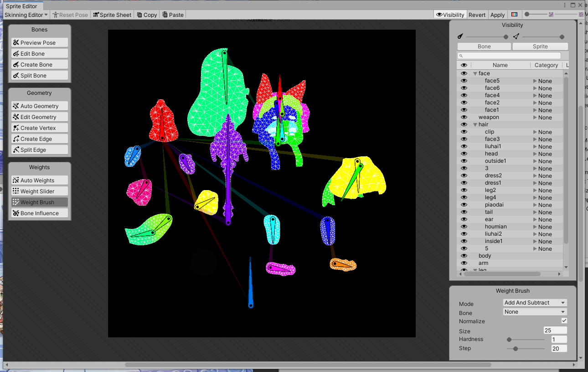Screen dimensions: 588x372
Task: Apply changes using the Apply button
Action: 498,15
